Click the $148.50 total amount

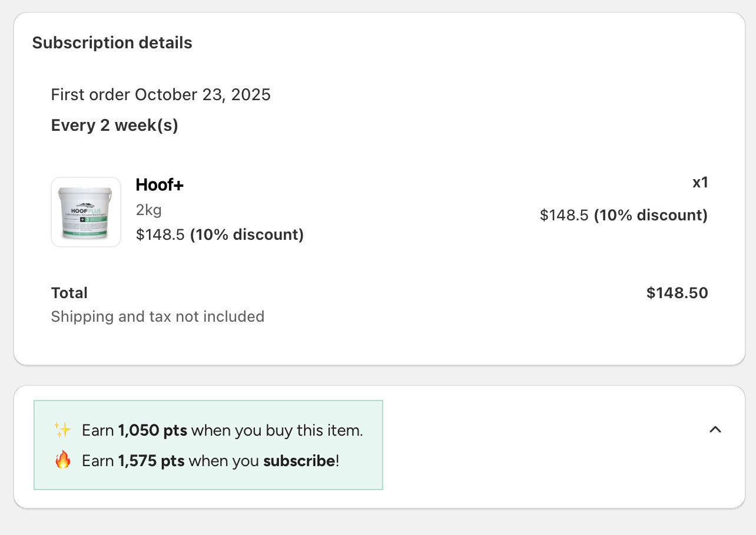click(x=677, y=293)
